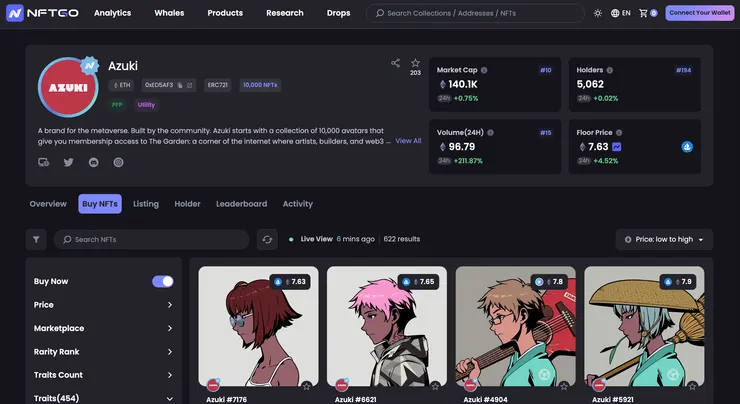Image resolution: width=740 pixels, height=404 pixels.
Task: Click the ERC721 token standard label
Action: [218, 85]
